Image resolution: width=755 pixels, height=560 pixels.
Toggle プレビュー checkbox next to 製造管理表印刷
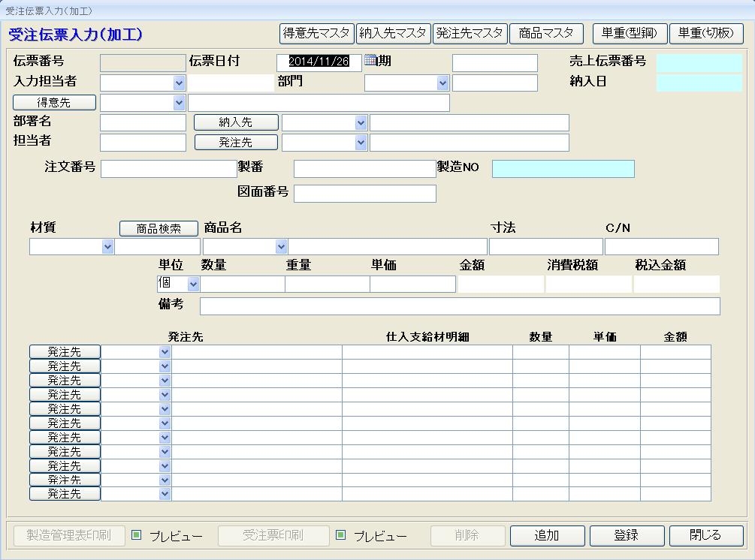(x=137, y=535)
